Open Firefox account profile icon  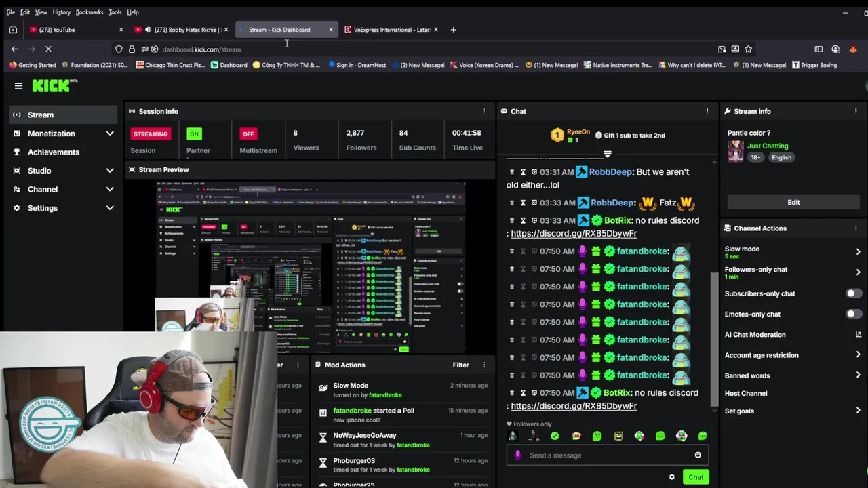pyautogui.click(x=835, y=49)
